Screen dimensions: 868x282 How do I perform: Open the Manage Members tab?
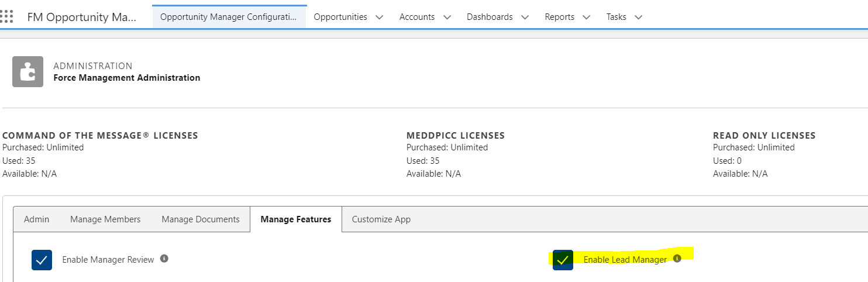[105, 219]
